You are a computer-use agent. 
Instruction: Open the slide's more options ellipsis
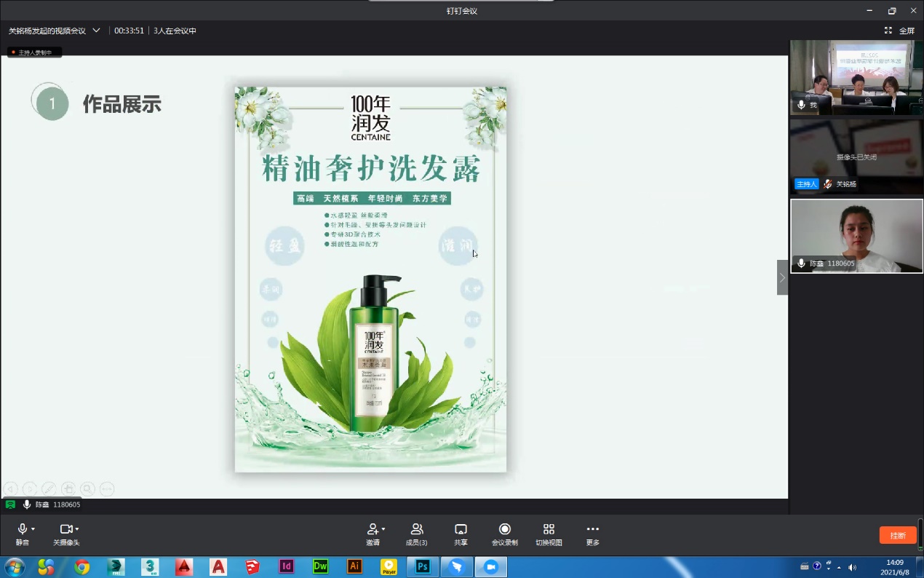coord(107,489)
